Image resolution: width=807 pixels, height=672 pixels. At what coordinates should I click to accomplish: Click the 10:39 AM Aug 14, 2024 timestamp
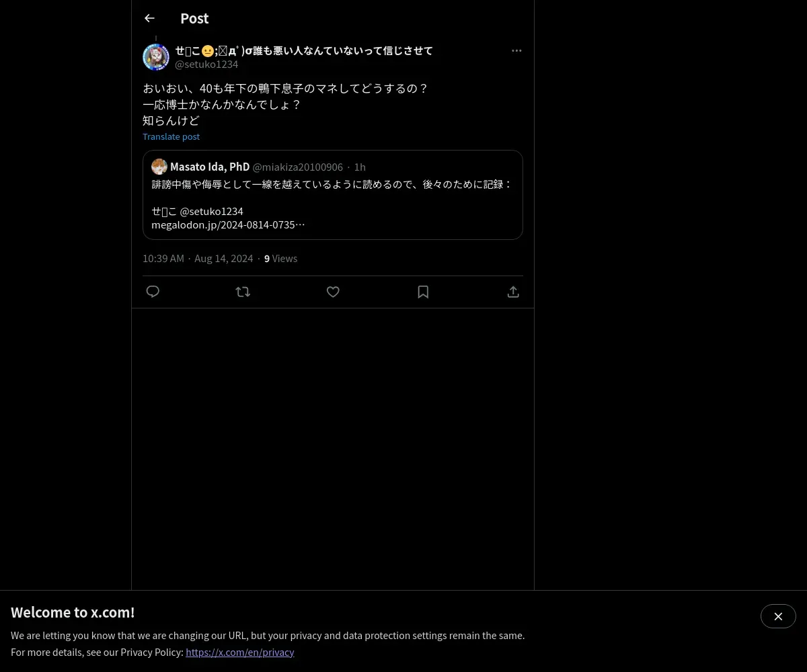tap(198, 258)
